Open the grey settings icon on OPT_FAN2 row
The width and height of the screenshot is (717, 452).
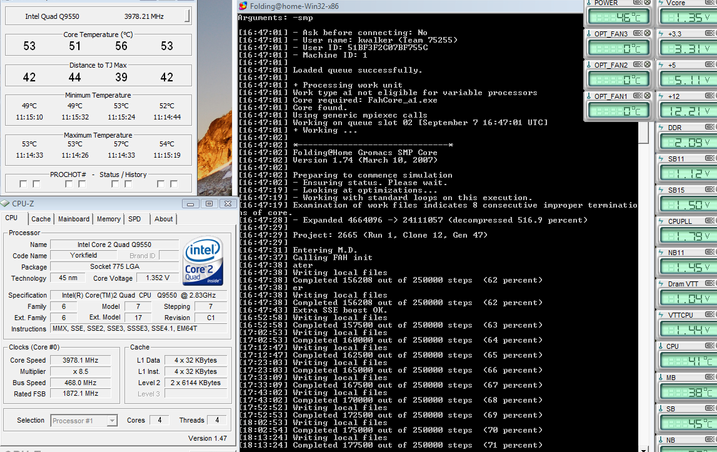[637, 65]
